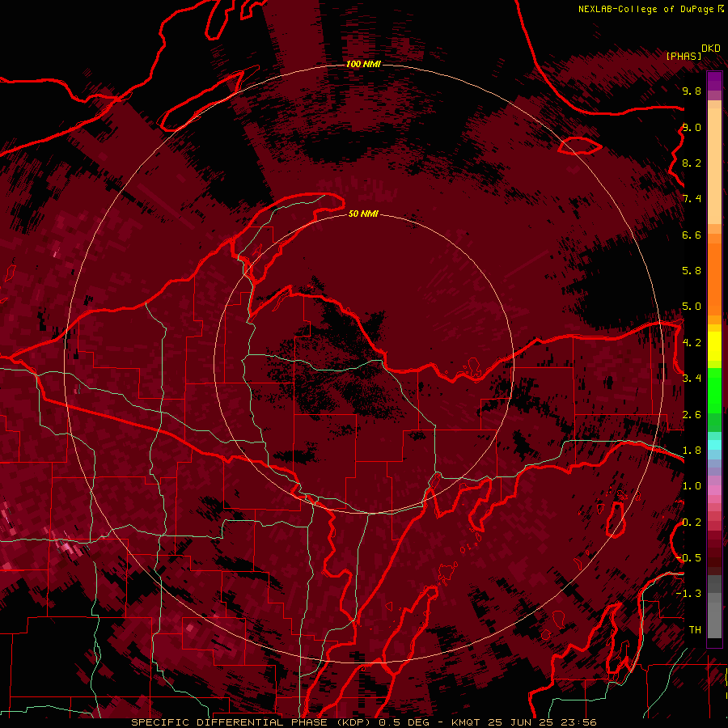Click the cyan segment of the color bar
728x728 pixels.
point(714,445)
